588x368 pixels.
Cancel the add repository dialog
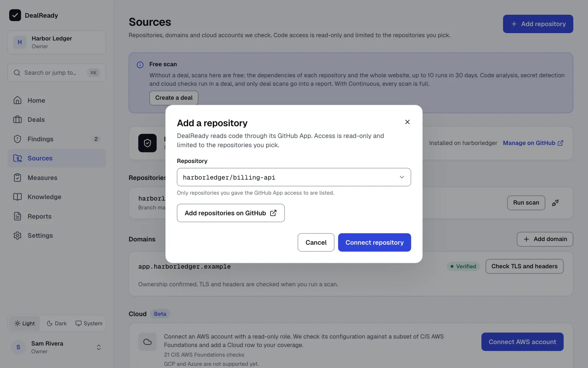316,243
